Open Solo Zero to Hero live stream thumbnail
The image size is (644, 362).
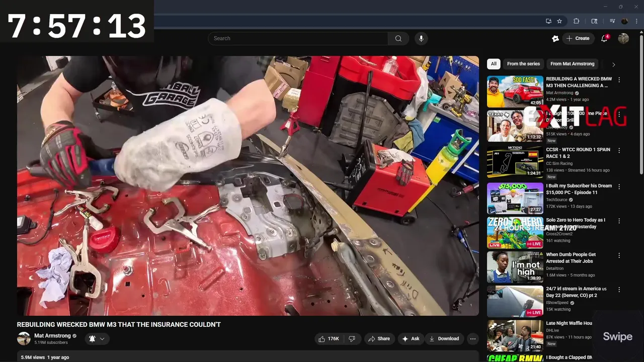pyautogui.click(x=515, y=232)
